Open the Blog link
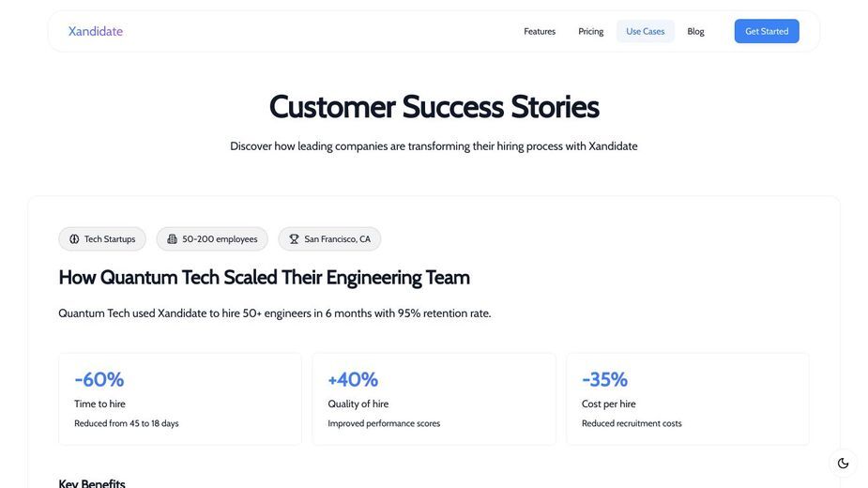Image resolution: width=868 pixels, height=488 pixels. [x=695, y=31]
